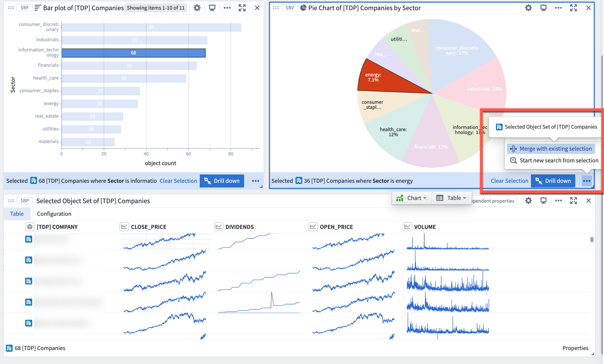Image resolution: width=604 pixels, height=364 pixels.
Task: Click Showing items 1-10 of 11 badge
Action: pos(156,8)
